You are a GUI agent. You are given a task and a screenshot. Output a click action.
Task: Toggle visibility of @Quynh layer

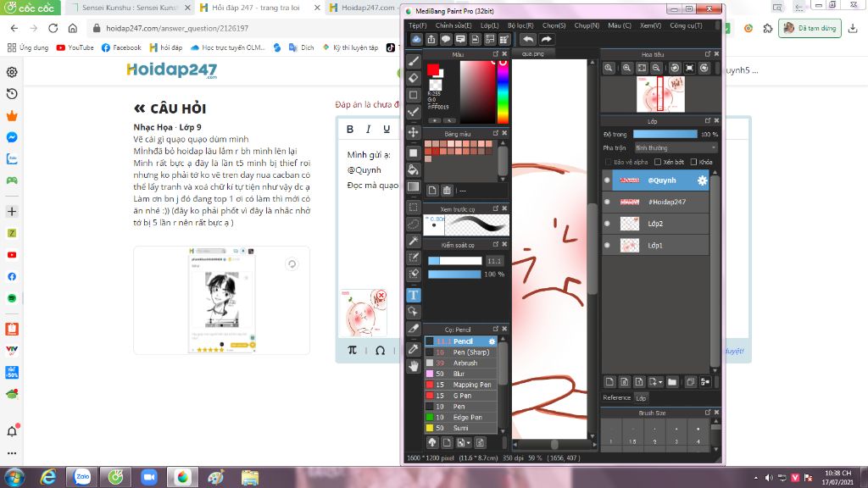pyautogui.click(x=607, y=180)
